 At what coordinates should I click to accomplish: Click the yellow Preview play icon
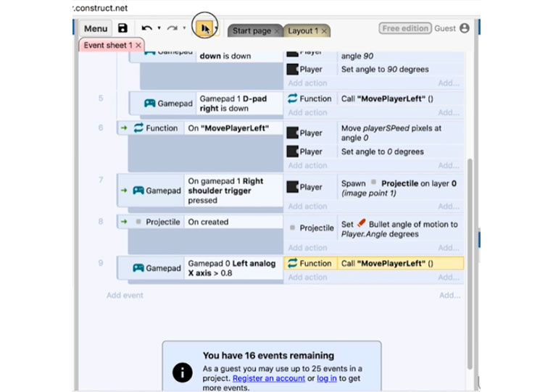[x=205, y=28]
